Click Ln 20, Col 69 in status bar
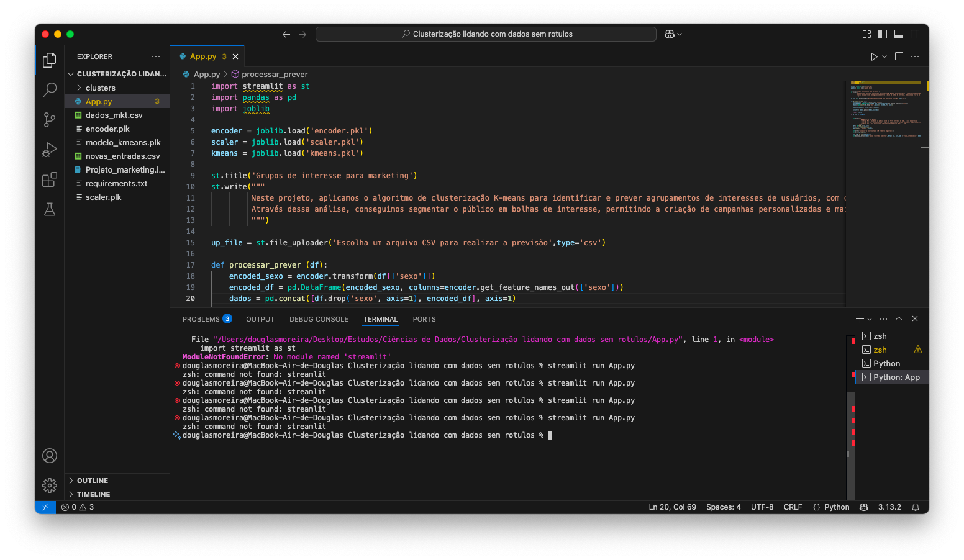 click(x=672, y=507)
